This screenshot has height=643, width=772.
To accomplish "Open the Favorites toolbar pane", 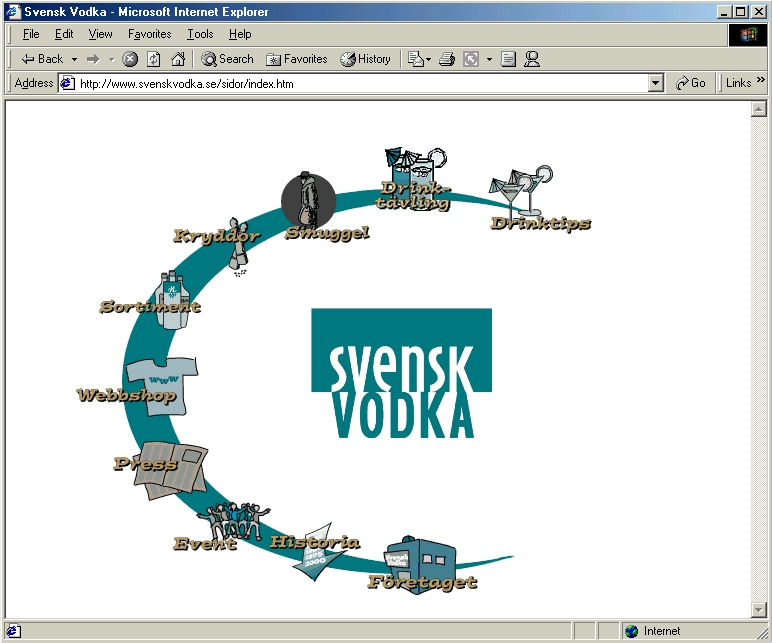I will coord(296,59).
